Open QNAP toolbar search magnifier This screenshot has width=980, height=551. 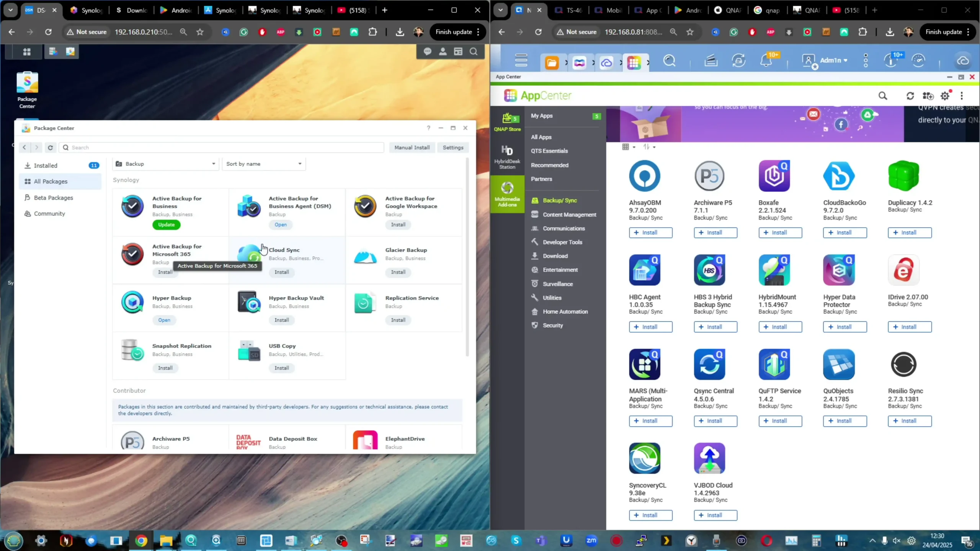click(x=669, y=60)
